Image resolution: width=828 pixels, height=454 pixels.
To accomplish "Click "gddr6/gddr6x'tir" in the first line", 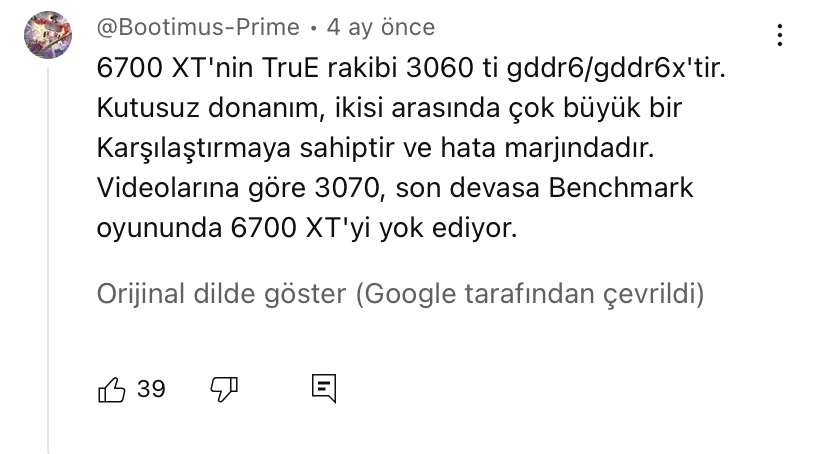I will [616, 68].
